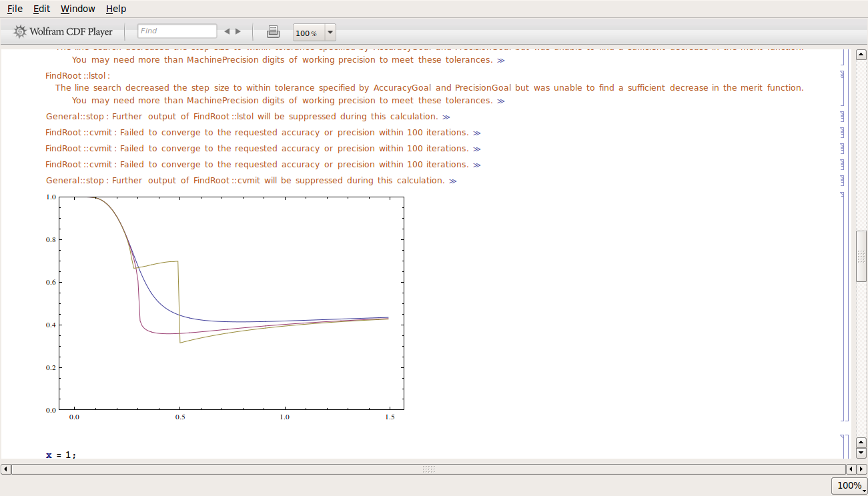Click General::stop FindRoot::lstol suppressed message text
The height and width of the screenshot is (496, 868).
(242, 116)
